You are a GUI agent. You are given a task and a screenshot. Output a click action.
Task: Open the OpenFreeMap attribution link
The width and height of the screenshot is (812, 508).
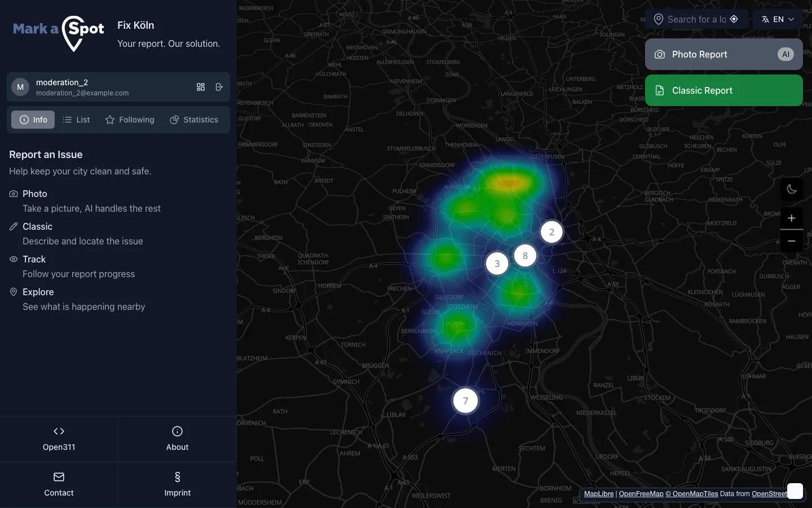pyautogui.click(x=641, y=494)
